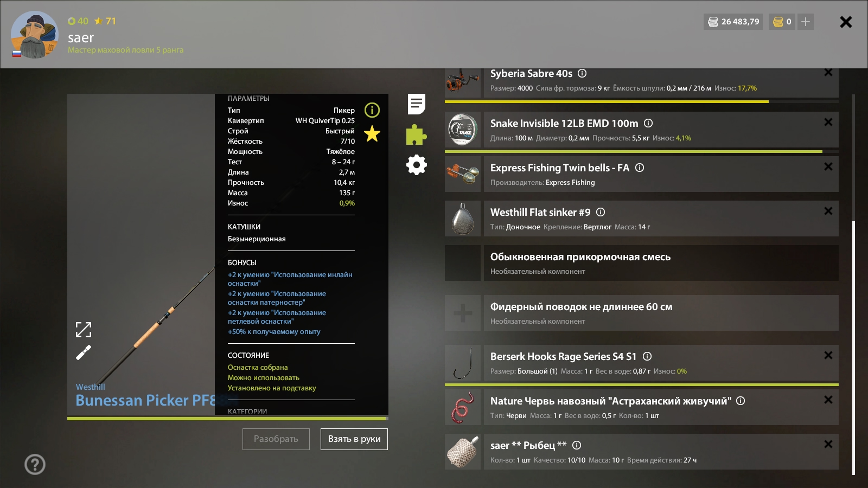Select the groundbait mix empty slot
Screen dimensions: 868x488
pos(463,263)
